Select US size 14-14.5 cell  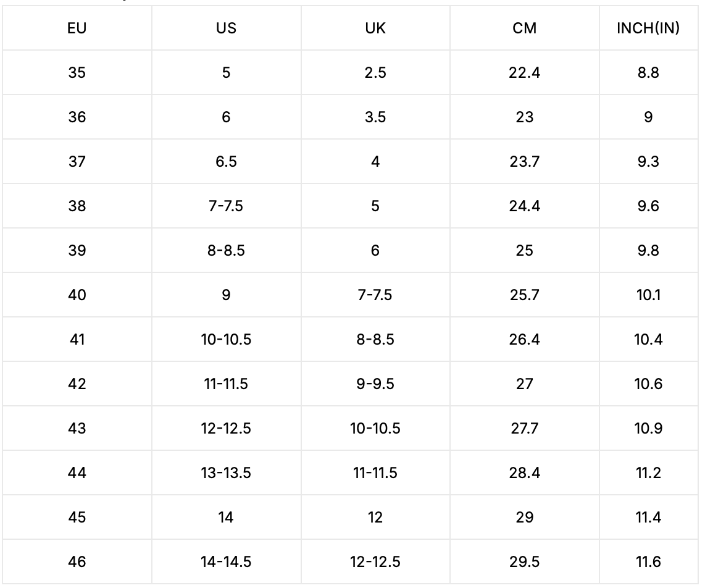pos(226,561)
